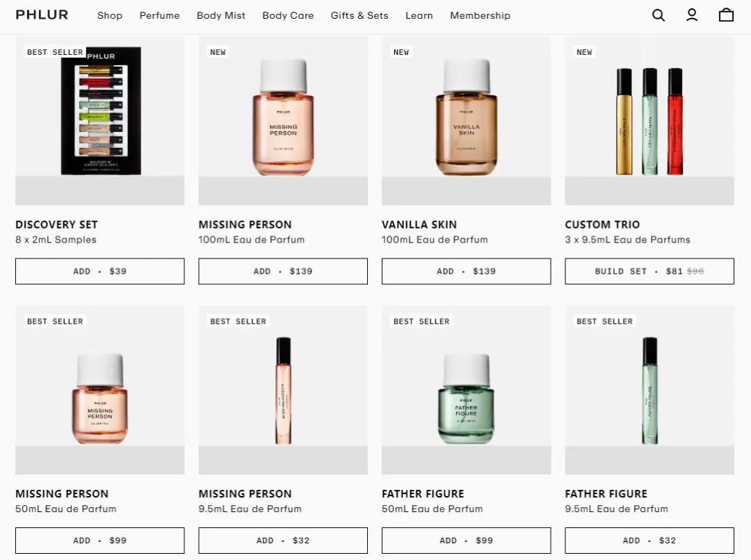Viewport: 751px width, 560px height.
Task: Add Vanilla Skin 100mL for $139
Action: click(x=466, y=272)
